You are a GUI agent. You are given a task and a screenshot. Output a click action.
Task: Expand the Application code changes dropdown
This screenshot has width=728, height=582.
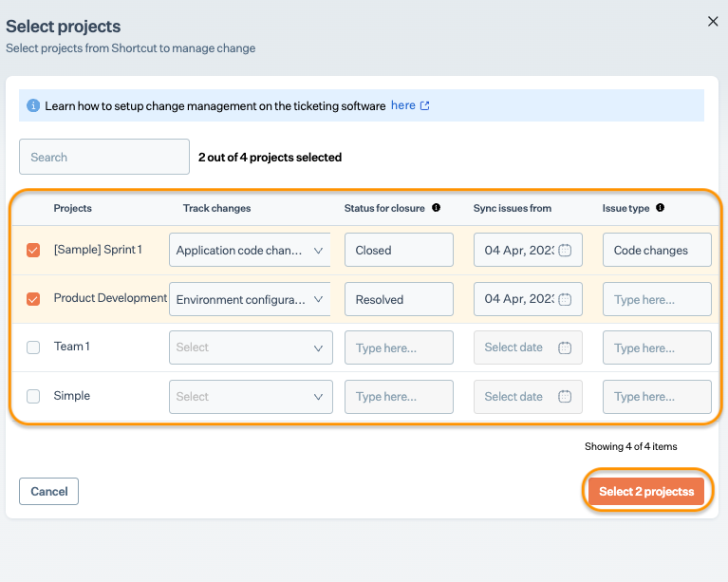coord(250,250)
